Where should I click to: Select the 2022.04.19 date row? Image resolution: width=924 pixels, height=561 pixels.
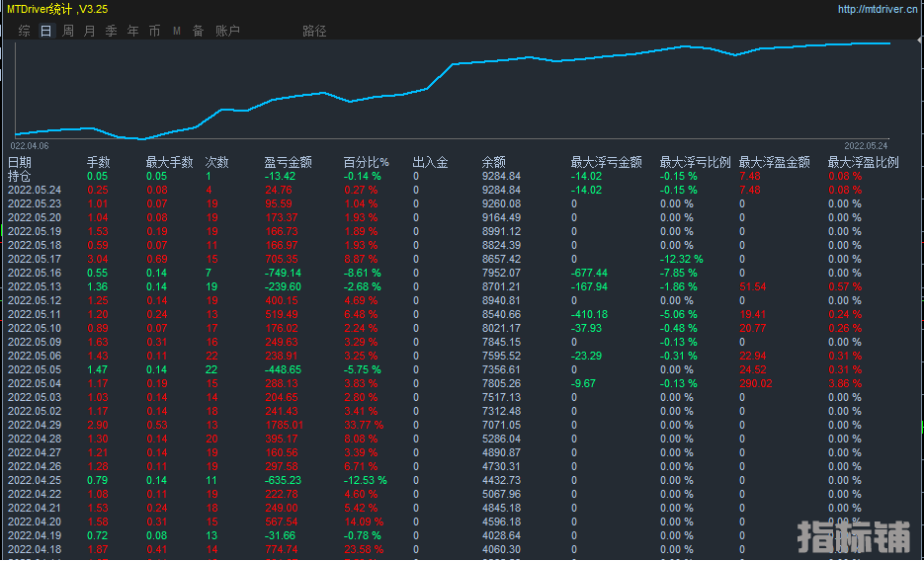(35, 535)
